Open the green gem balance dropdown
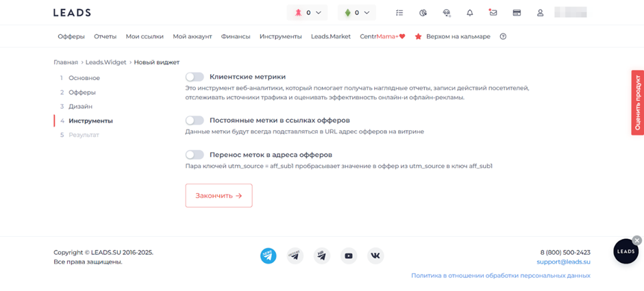This screenshot has height=291, width=644. click(356, 13)
